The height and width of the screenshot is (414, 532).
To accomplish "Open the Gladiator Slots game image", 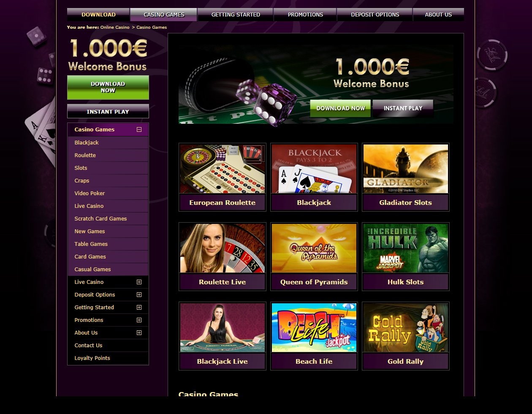I will [406, 169].
